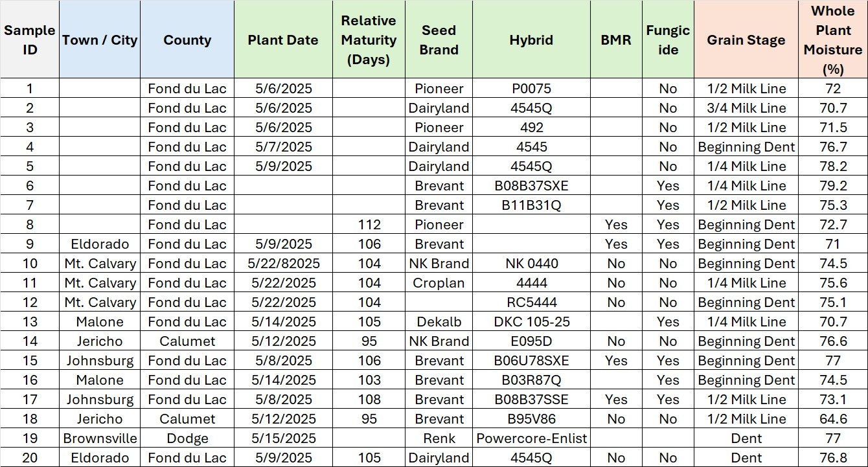The image size is (868, 467).
Task: Click the Sample ID column header
Action: point(30,40)
